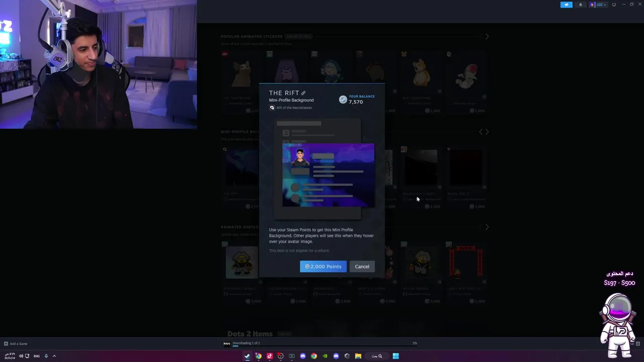This screenshot has height=362, width=644.
Task: Next page arrow for Animated Avatars
Action: (487, 227)
